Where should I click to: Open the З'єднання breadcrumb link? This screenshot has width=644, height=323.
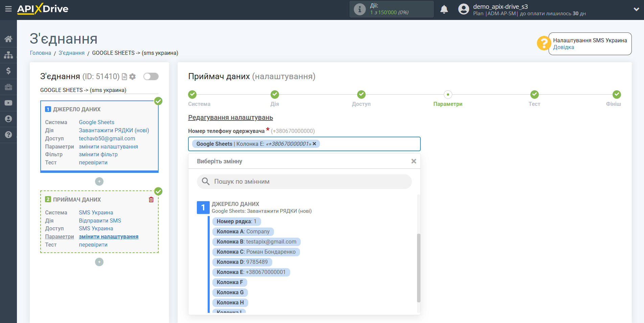coord(72,53)
